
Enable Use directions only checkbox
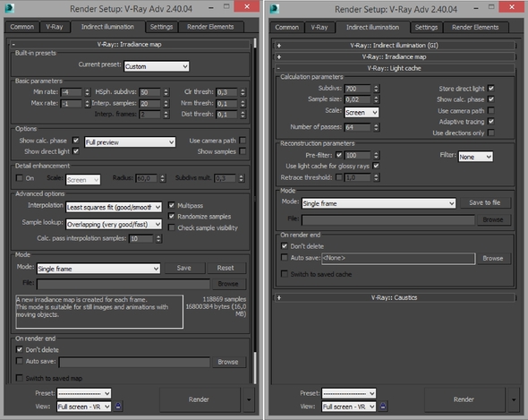point(491,133)
